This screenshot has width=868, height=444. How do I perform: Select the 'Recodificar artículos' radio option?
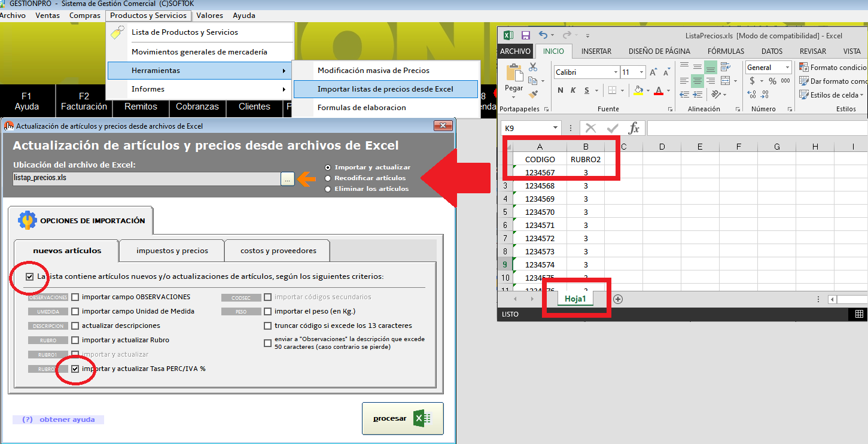coord(327,178)
